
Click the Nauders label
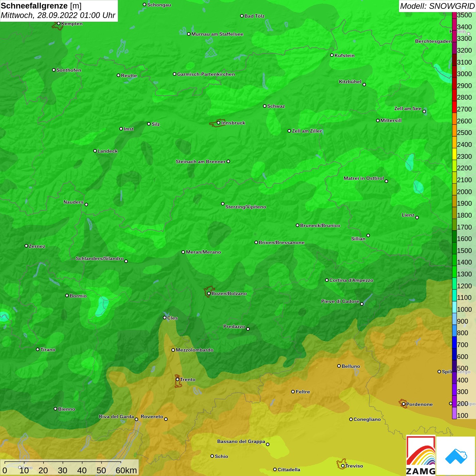click(x=73, y=202)
